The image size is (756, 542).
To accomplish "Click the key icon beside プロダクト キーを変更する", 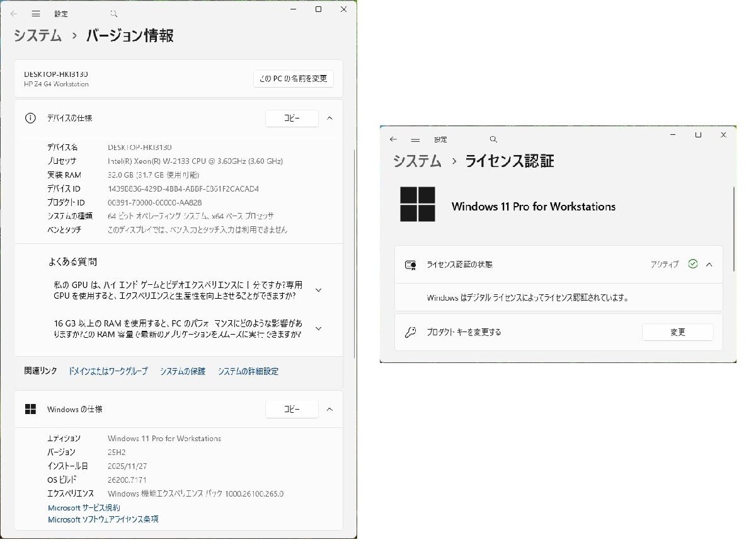I will (x=410, y=332).
